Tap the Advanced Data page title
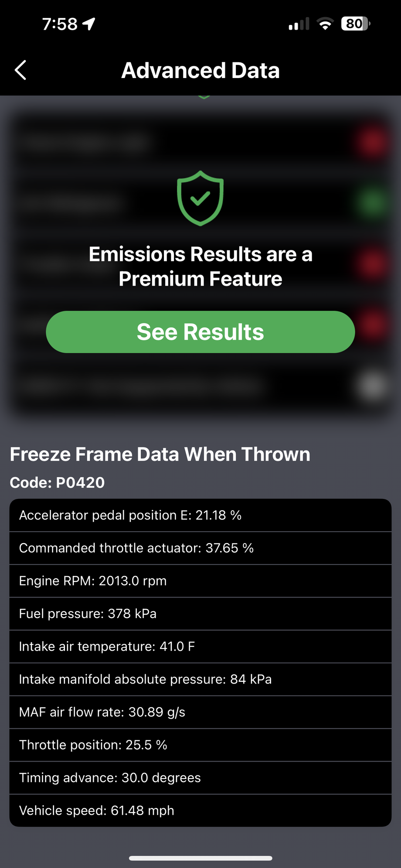 tap(200, 70)
